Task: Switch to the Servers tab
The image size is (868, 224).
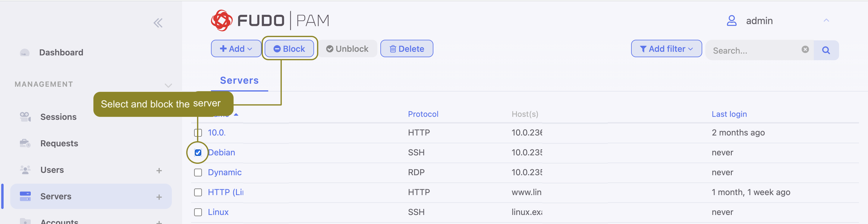Action: tap(239, 80)
